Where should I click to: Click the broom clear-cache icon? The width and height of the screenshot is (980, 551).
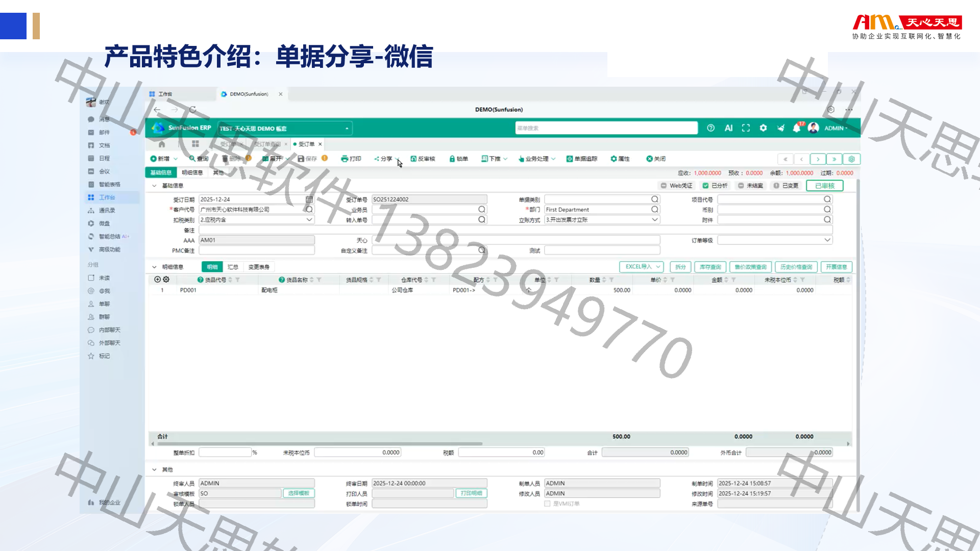click(780, 128)
